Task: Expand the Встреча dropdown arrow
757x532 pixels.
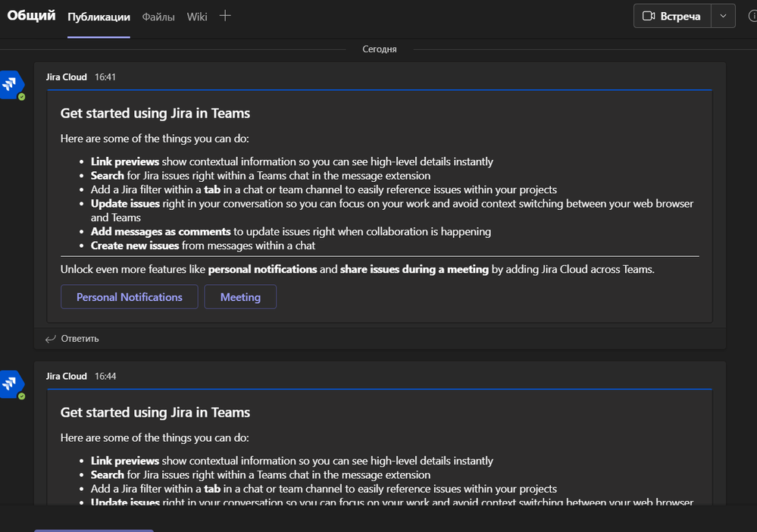Action: [x=723, y=16]
